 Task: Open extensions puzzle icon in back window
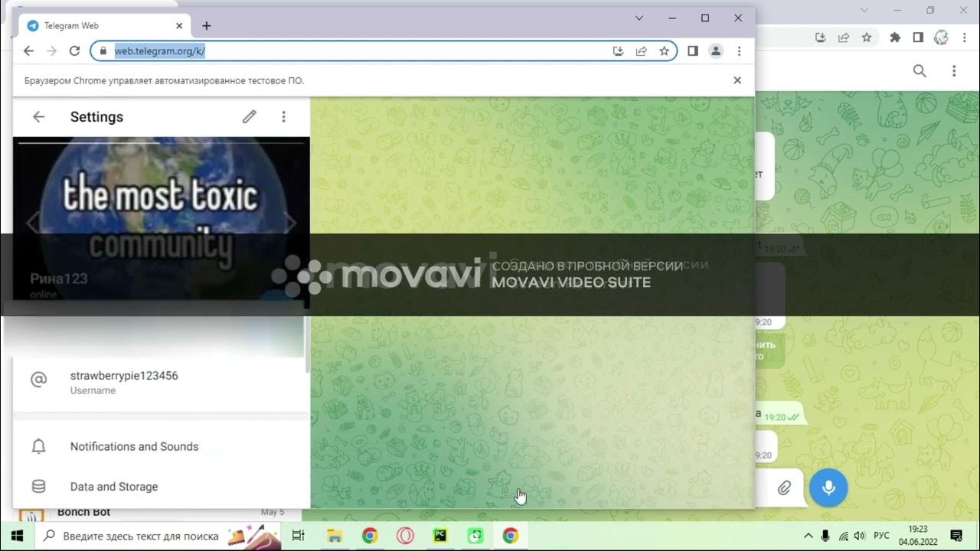tap(895, 37)
